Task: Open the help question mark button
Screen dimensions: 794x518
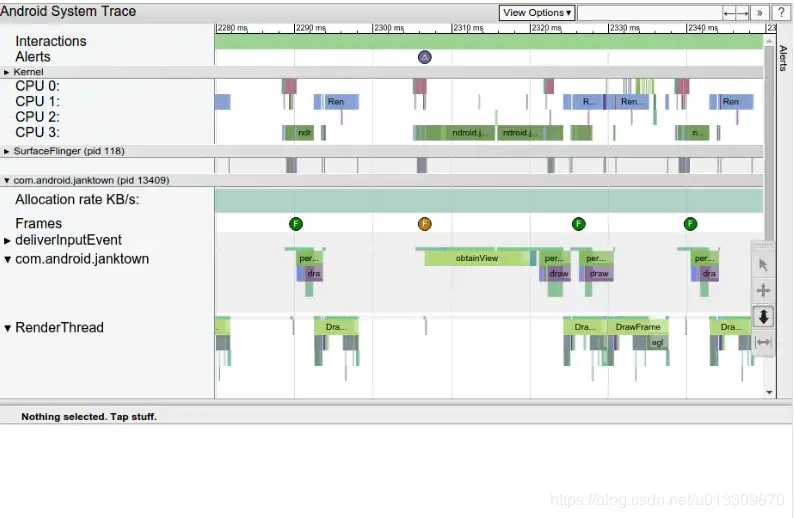Action: tap(781, 13)
